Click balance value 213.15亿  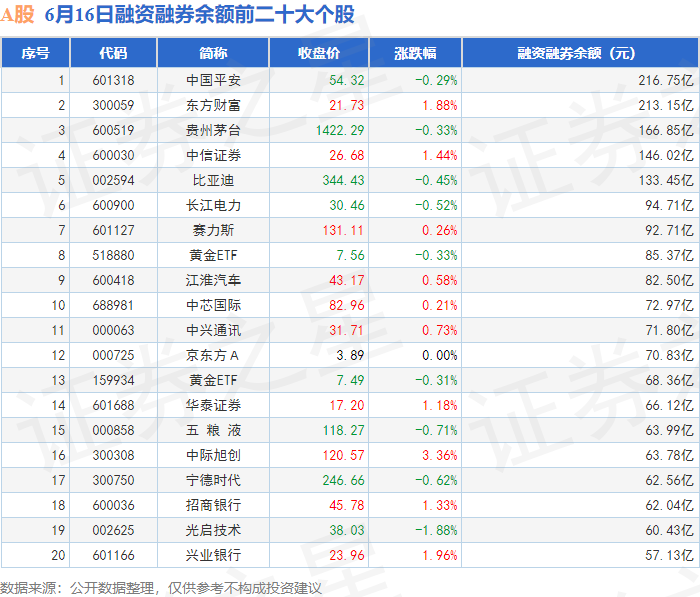666,105
